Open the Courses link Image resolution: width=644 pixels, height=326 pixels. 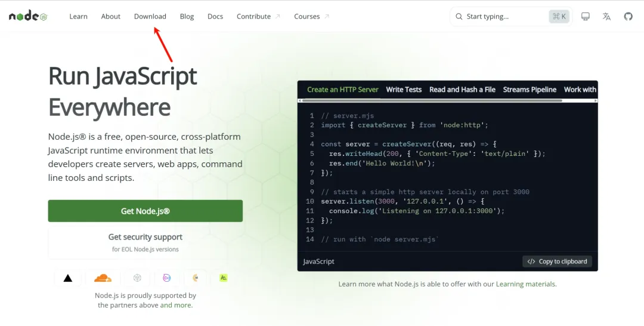(x=307, y=17)
